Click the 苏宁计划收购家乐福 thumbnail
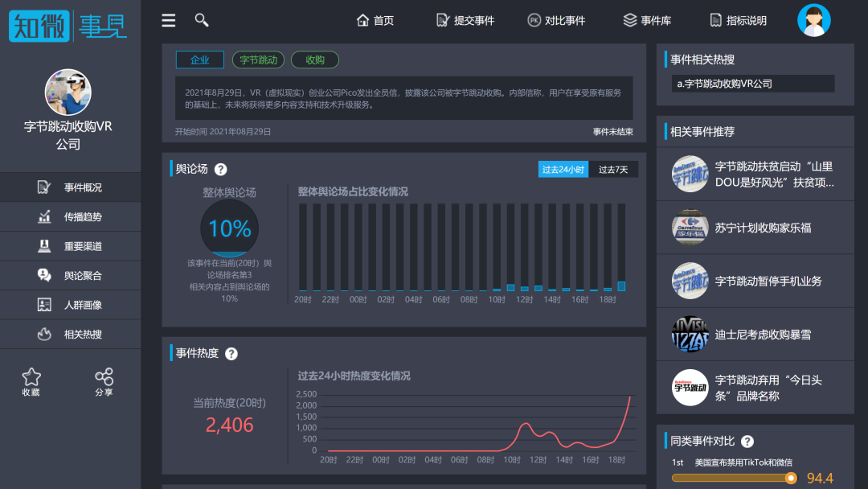 (x=690, y=227)
